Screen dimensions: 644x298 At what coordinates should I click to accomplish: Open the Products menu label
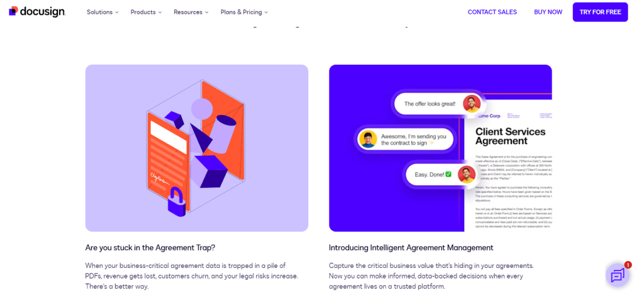[143, 13]
